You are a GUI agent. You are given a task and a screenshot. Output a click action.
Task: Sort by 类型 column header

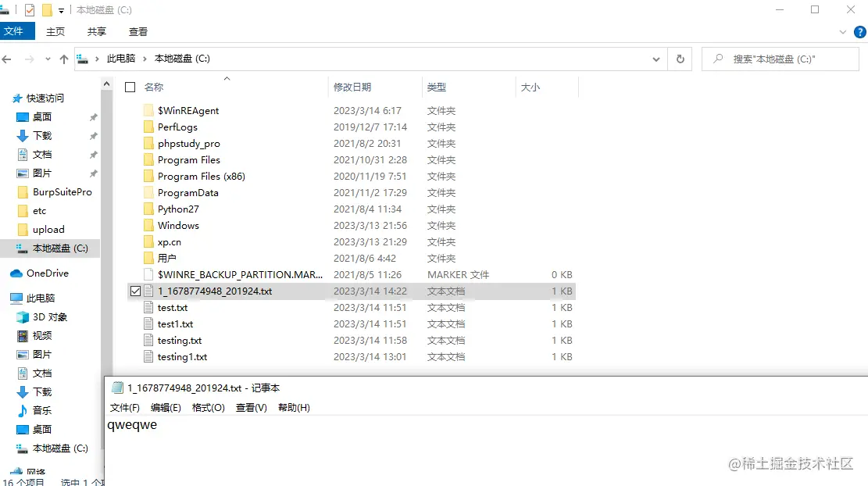click(436, 87)
